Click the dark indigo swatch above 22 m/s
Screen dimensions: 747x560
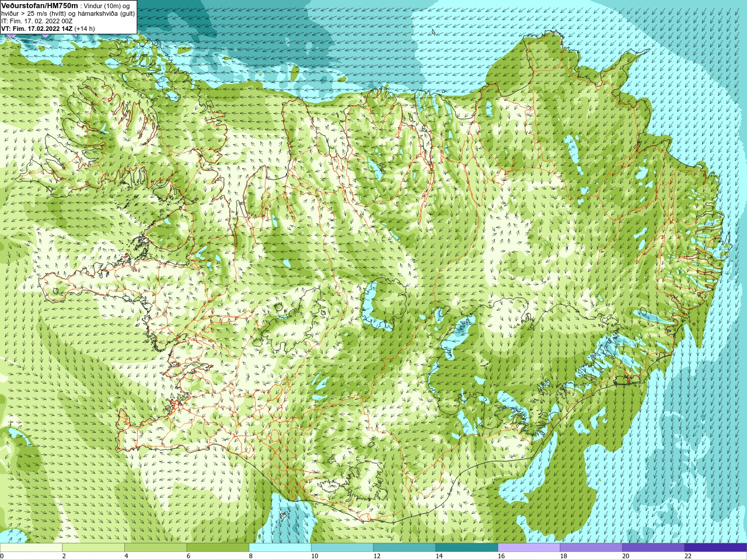click(x=716, y=548)
